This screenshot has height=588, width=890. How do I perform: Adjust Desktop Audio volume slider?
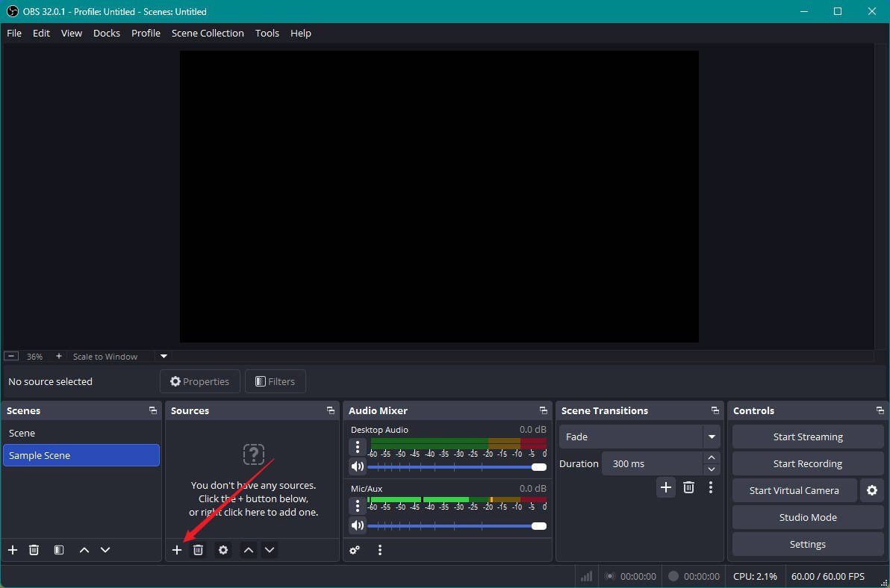457,467
